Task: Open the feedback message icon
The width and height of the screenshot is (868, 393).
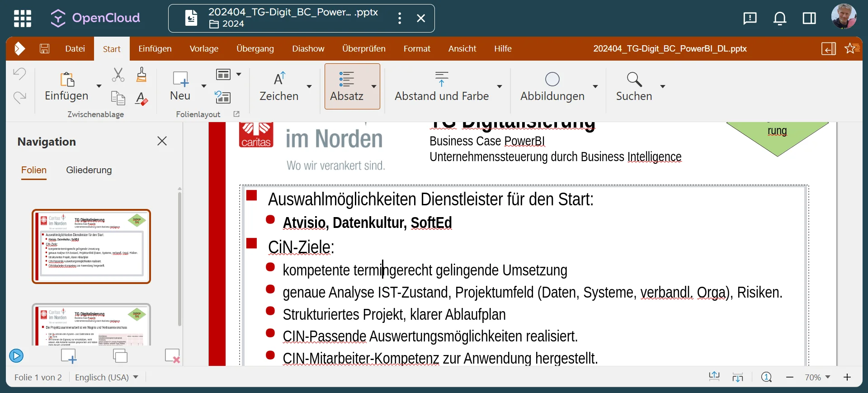Action: click(750, 18)
